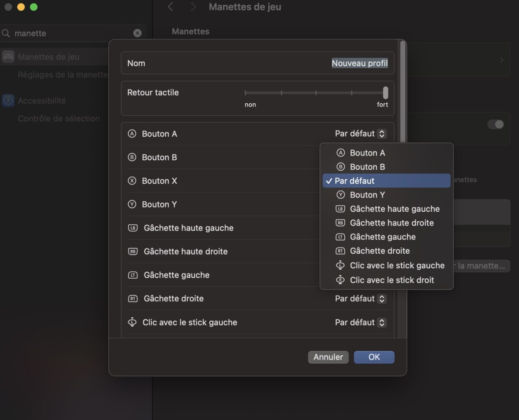519x420 pixels.
Task: Click the RT icon beside Gâchette droite row
Action: click(x=133, y=299)
